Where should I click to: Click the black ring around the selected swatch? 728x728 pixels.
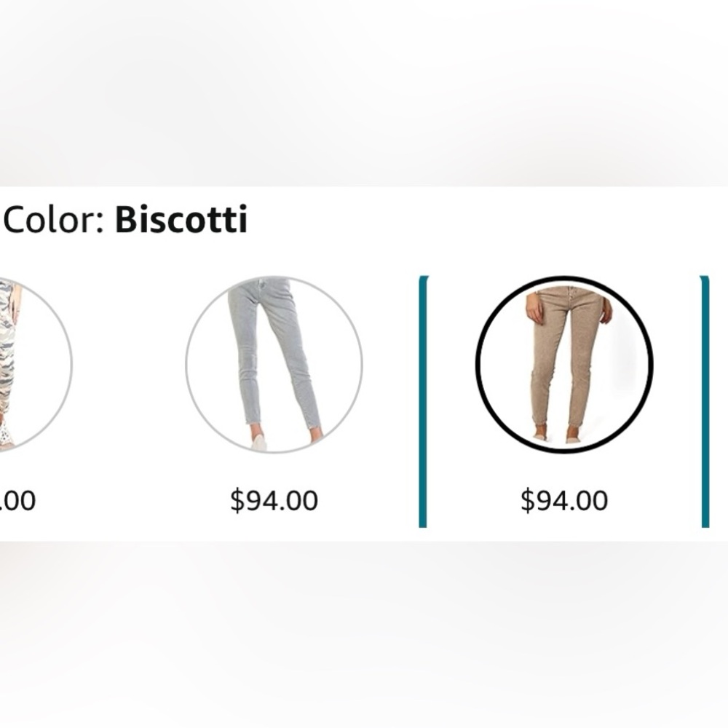[478, 364]
